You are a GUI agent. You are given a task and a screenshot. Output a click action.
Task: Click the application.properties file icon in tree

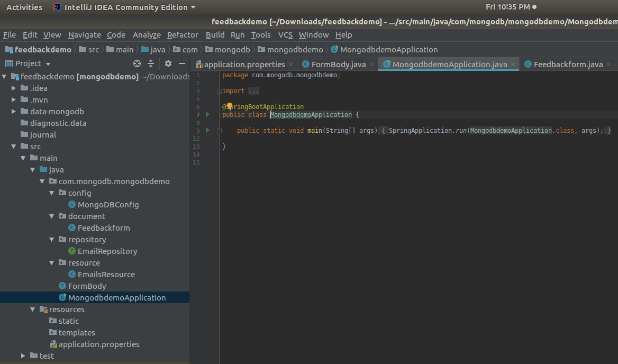coord(53,344)
